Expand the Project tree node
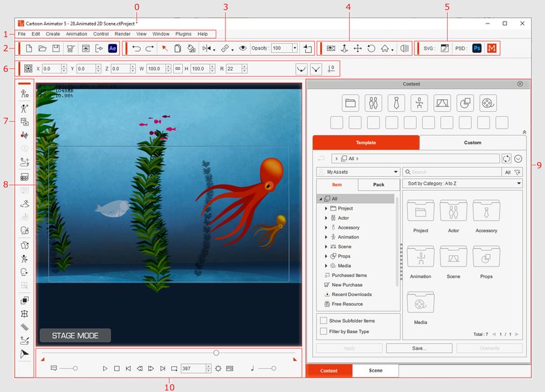 tap(326, 208)
